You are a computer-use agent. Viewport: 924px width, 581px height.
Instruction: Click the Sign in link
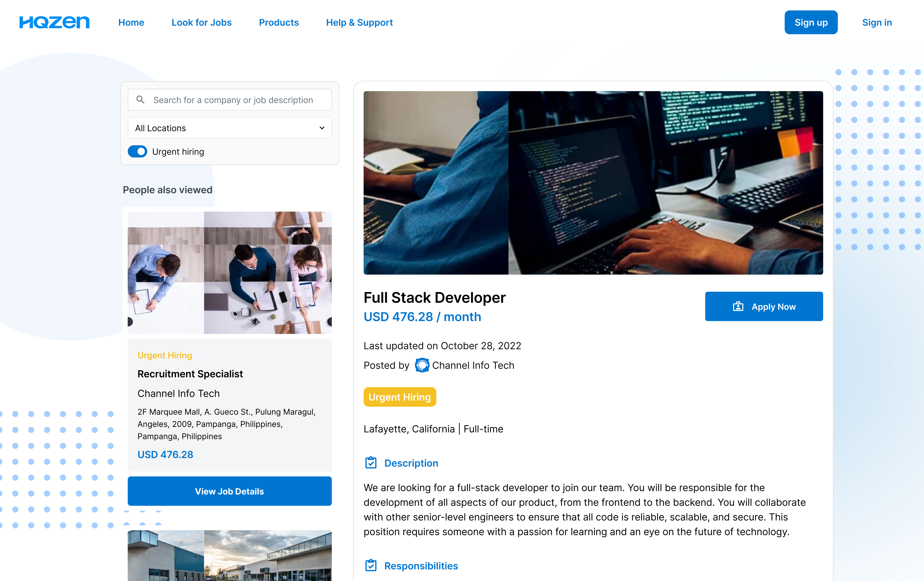tap(877, 22)
